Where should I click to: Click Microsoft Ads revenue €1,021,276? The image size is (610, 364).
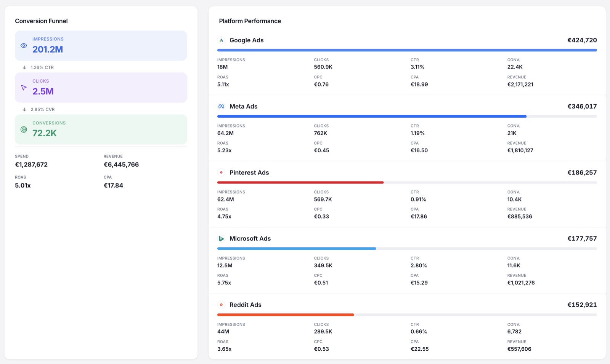pos(521,283)
